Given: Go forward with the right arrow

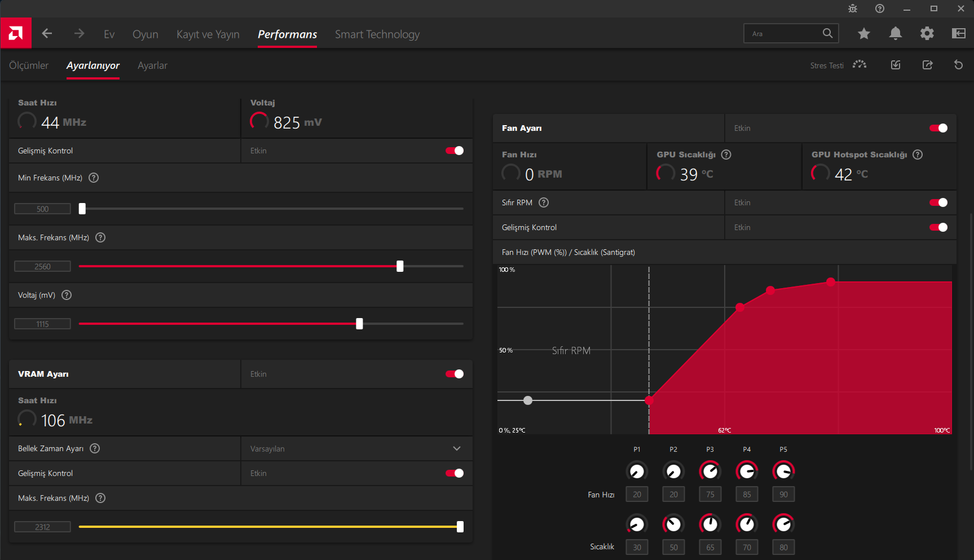Looking at the screenshot, I should 79,34.
